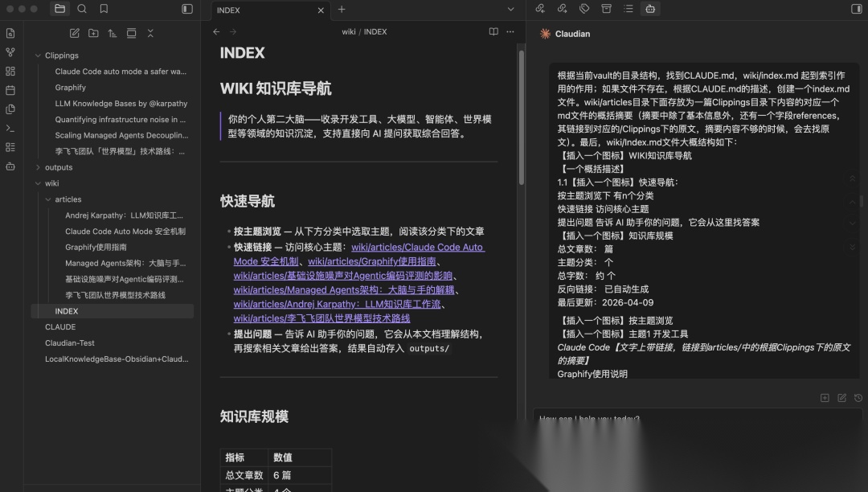Navigate forward in editor history
Image resolution: width=868 pixels, height=492 pixels.
(x=233, y=32)
